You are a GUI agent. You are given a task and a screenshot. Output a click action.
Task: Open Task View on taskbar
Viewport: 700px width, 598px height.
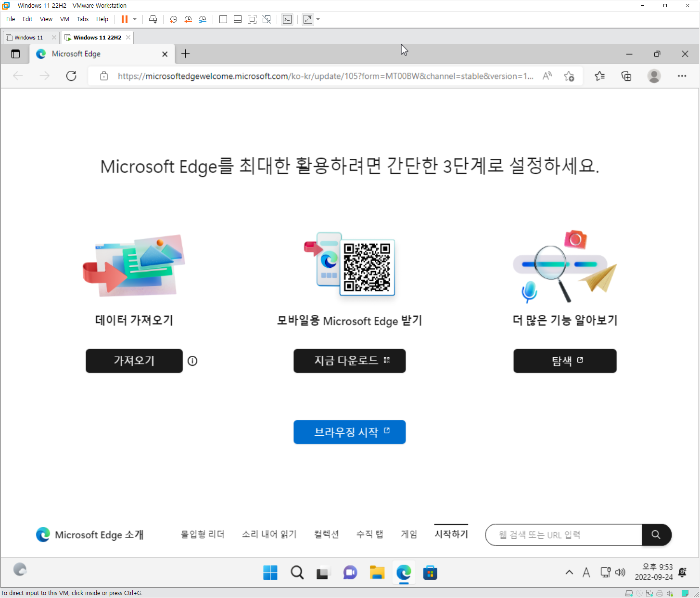323,573
